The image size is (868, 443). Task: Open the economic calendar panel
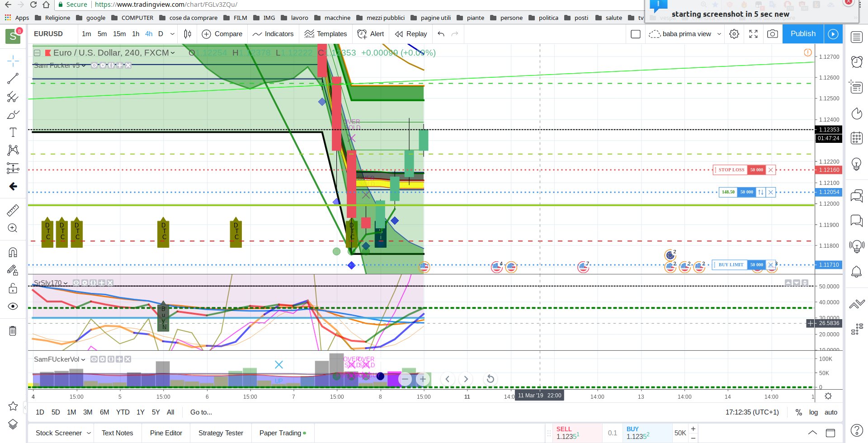tap(857, 138)
